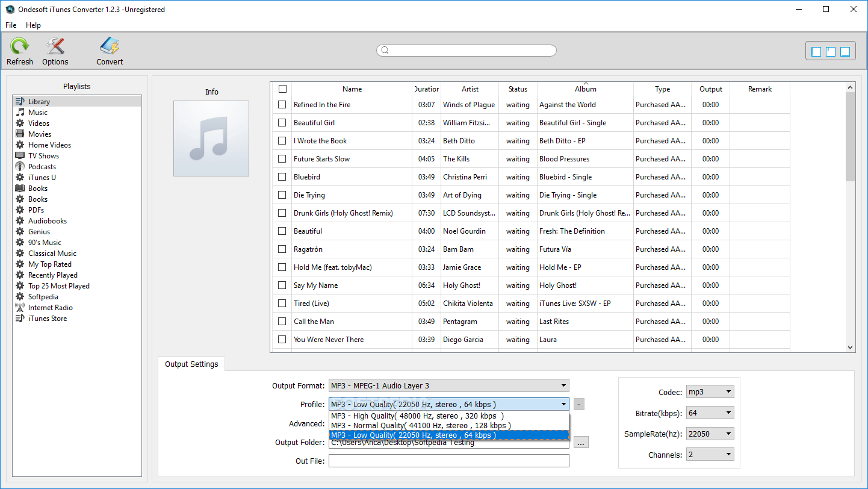Open the Options tools icon
Image resolution: width=868 pixels, height=489 pixels.
pos(55,46)
